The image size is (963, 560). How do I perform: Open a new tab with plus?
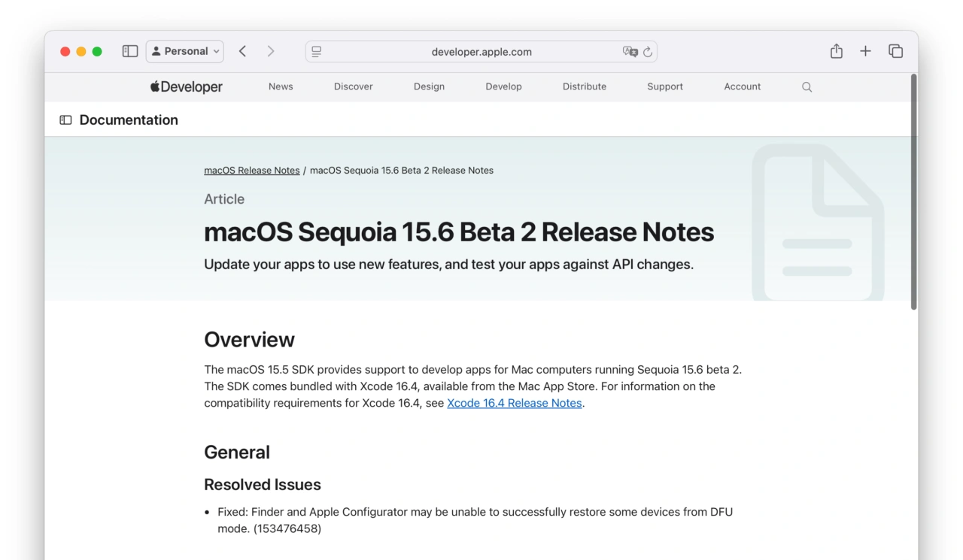tap(865, 51)
